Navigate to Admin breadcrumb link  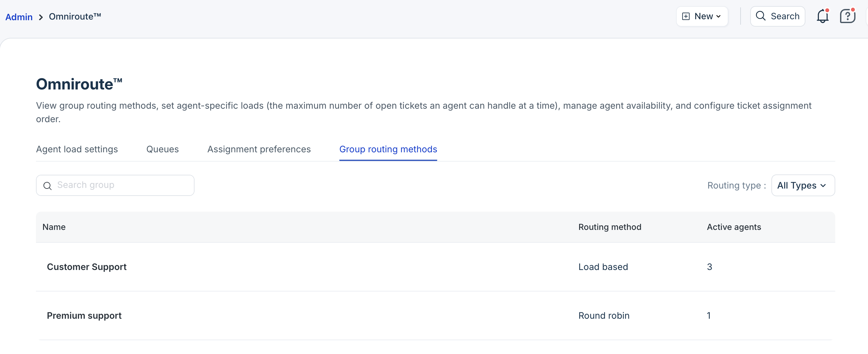point(19,17)
